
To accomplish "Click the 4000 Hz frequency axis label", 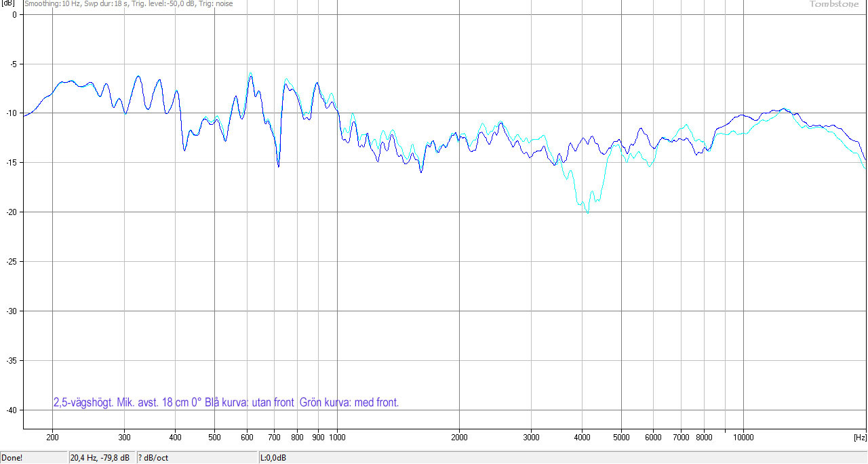I will pos(581,438).
